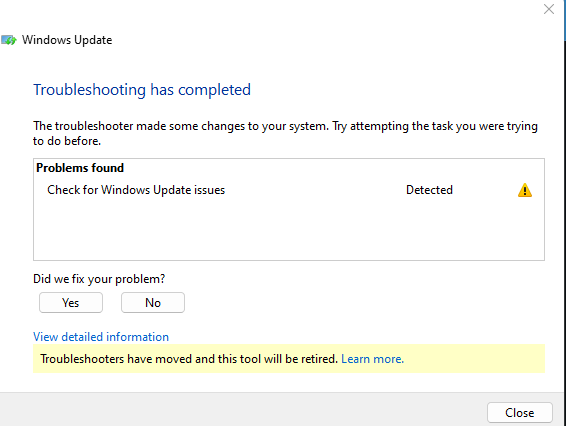The height and width of the screenshot is (426, 566).
Task: Choose No for the problem fix question
Action: [153, 303]
